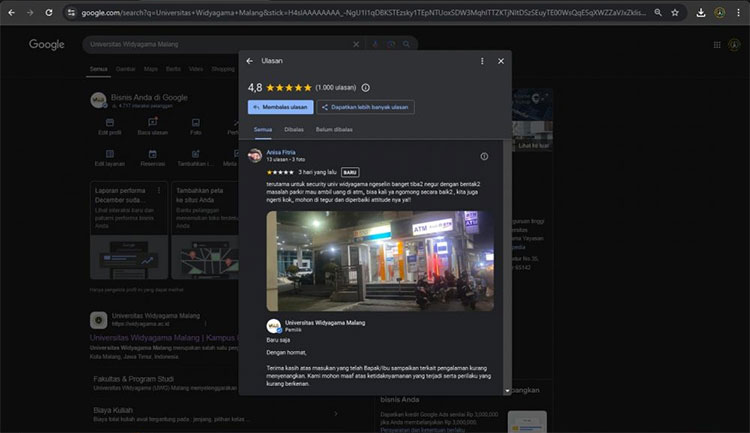This screenshot has width=750, height=433.
Task: Start voice search microphone
Action: (375, 44)
